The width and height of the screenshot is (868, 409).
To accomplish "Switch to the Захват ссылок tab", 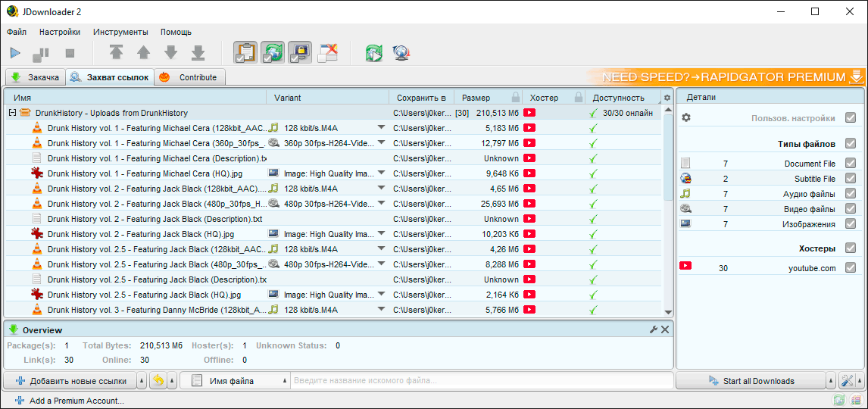I will (x=109, y=77).
